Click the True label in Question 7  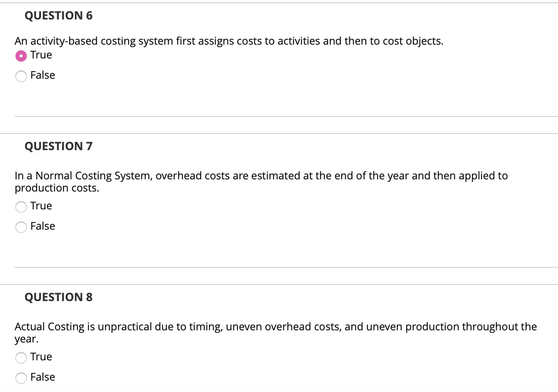(41, 206)
